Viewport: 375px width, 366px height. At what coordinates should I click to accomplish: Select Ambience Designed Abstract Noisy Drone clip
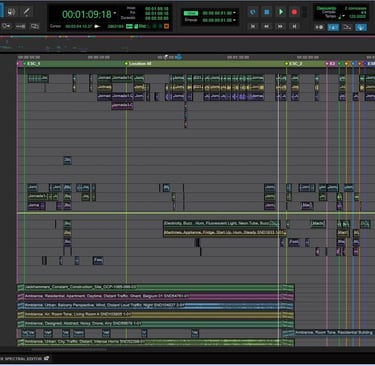tap(156, 323)
